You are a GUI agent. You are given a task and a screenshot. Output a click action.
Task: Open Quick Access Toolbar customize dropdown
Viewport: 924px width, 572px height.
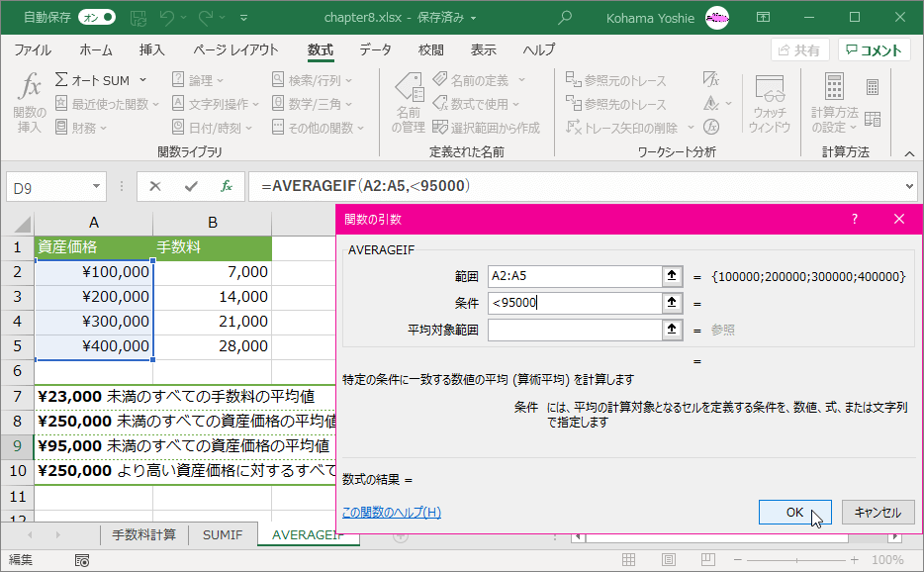[x=244, y=18]
